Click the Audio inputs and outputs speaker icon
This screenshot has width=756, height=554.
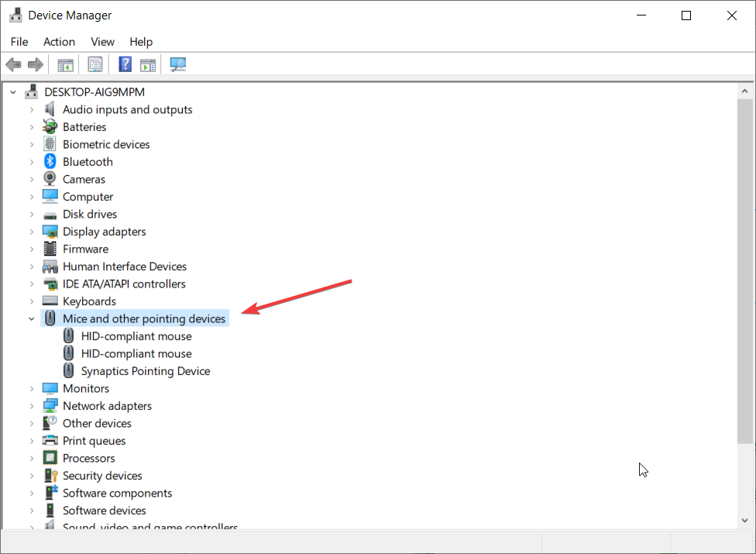[x=49, y=109]
